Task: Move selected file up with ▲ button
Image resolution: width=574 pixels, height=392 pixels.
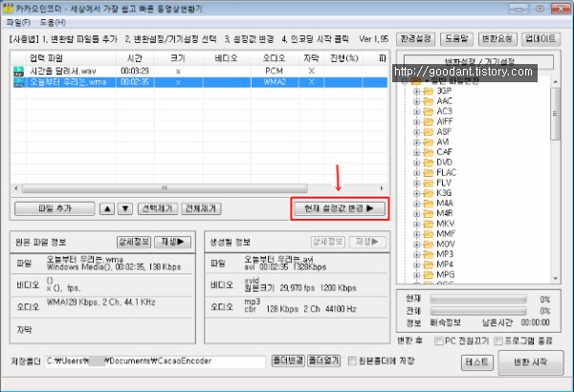Action: click(x=107, y=209)
